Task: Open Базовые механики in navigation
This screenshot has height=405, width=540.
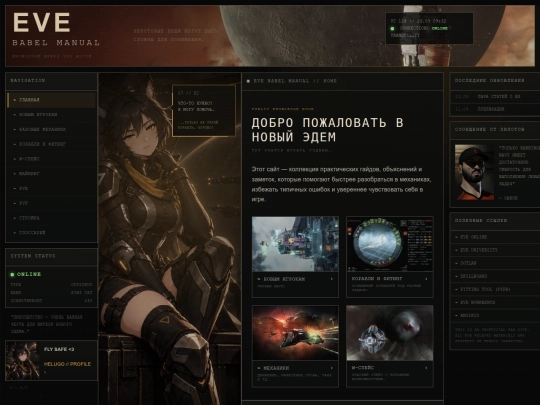Action: pos(51,129)
